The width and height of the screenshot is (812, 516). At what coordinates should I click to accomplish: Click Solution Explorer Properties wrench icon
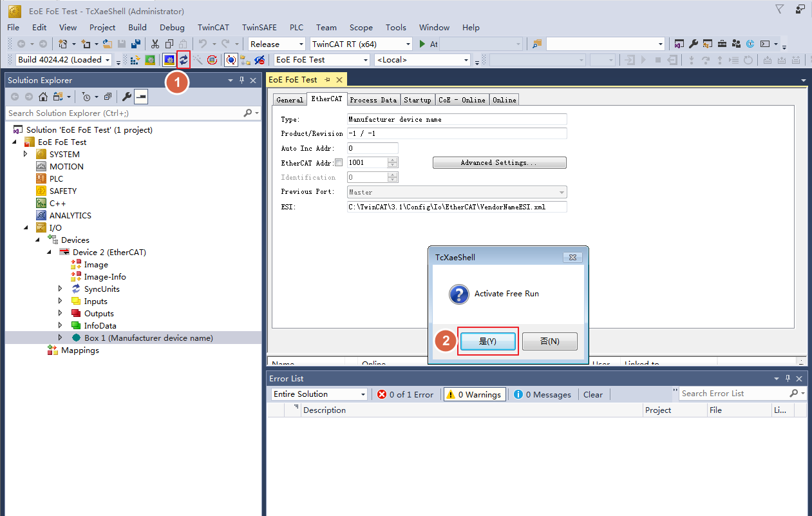[127, 97]
